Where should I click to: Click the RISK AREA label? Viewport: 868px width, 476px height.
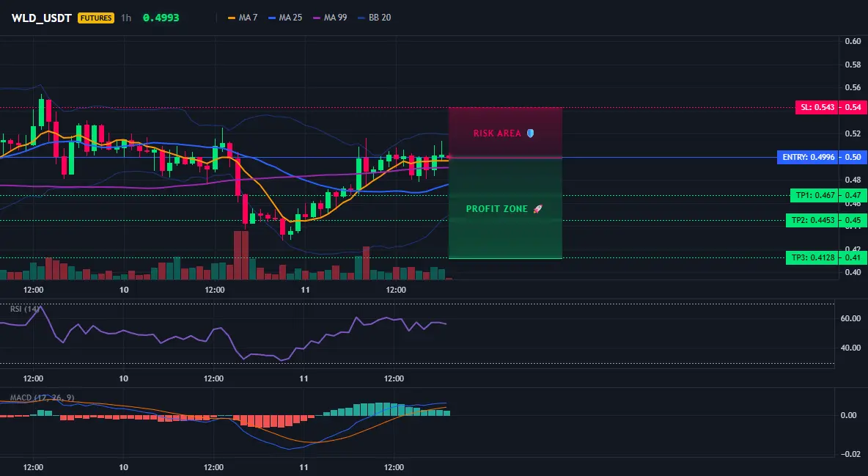coord(497,133)
